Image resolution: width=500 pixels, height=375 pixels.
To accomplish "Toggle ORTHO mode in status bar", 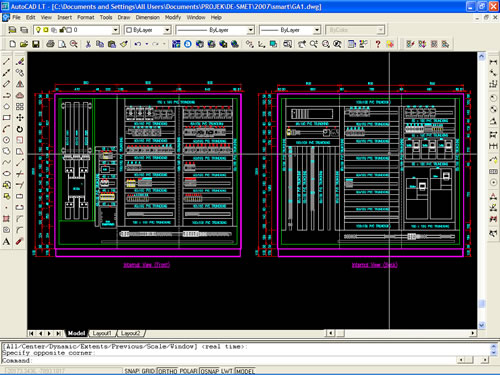I will tap(168, 371).
